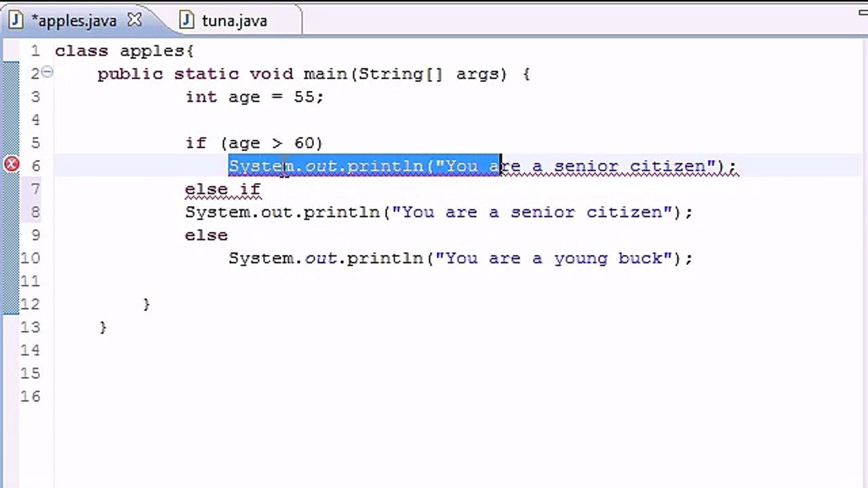Click the 'young buck' println on line 10
The height and width of the screenshot is (488, 868).
[460, 258]
